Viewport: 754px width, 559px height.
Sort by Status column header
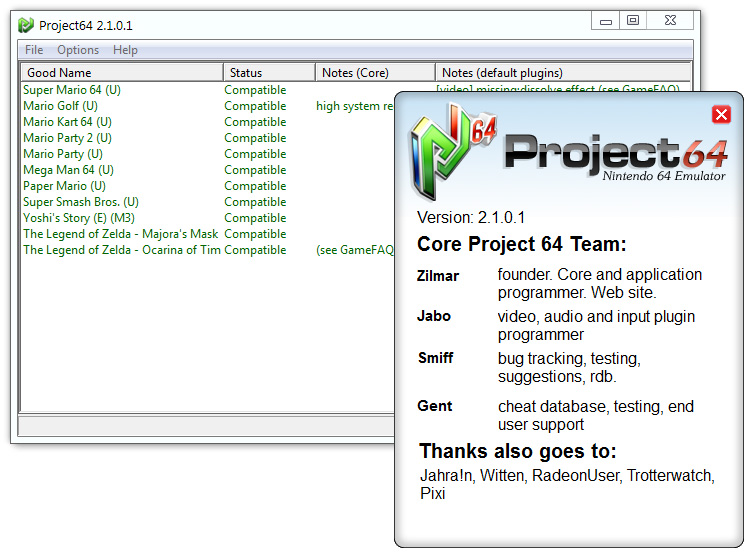[269, 73]
